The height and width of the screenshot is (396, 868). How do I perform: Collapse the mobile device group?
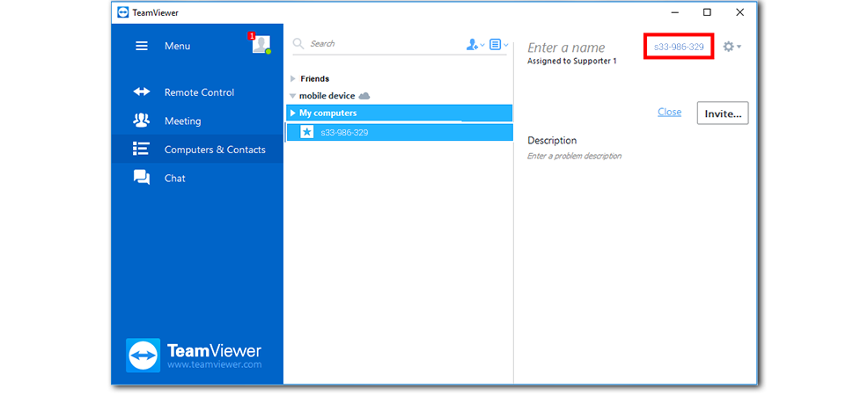pos(293,96)
